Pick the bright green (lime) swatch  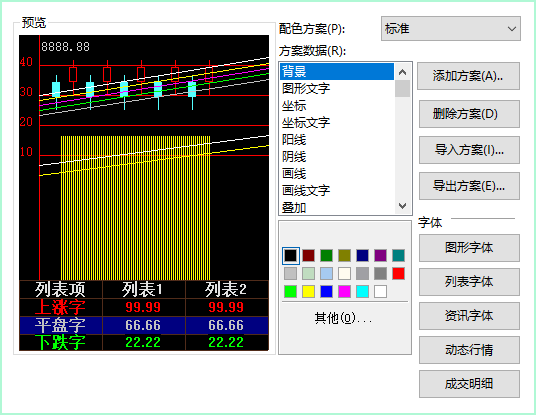[291, 292]
